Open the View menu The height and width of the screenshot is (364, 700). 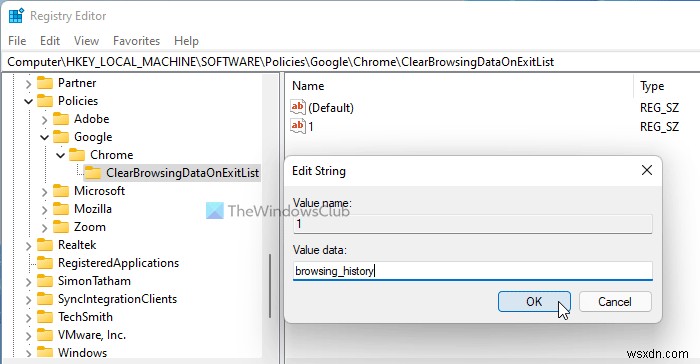point(86,41)
